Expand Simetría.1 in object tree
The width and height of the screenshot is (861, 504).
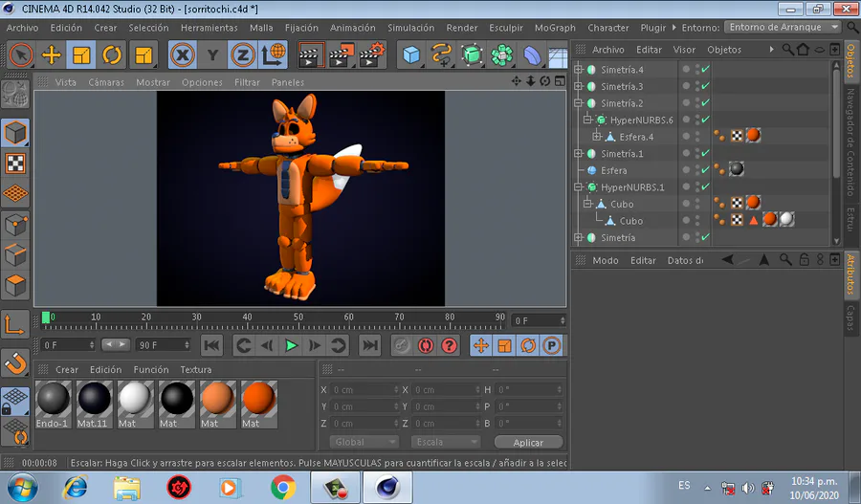point(578,153)
